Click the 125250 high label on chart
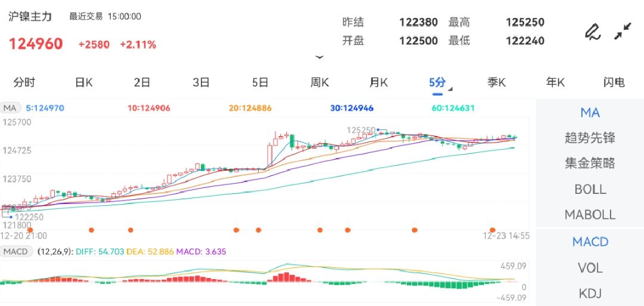The image size is (644, 306). tap(361, 130)
